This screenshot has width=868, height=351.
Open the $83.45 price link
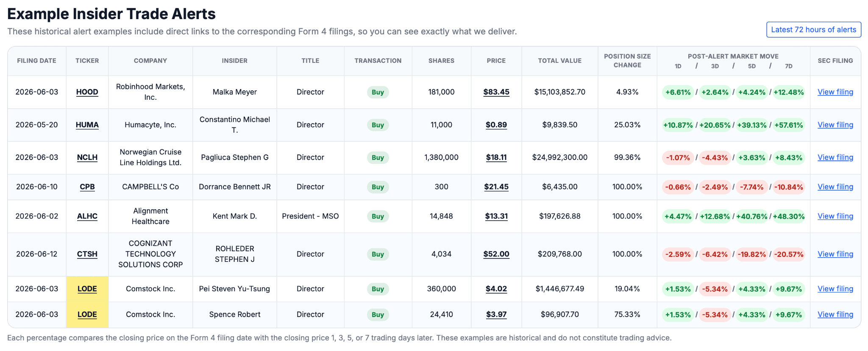point(496,92)
